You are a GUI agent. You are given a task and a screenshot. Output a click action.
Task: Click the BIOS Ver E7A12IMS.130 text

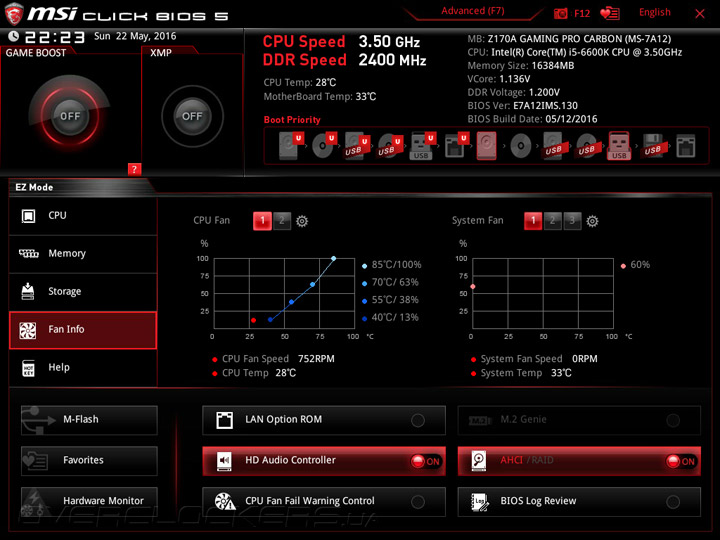523,106
